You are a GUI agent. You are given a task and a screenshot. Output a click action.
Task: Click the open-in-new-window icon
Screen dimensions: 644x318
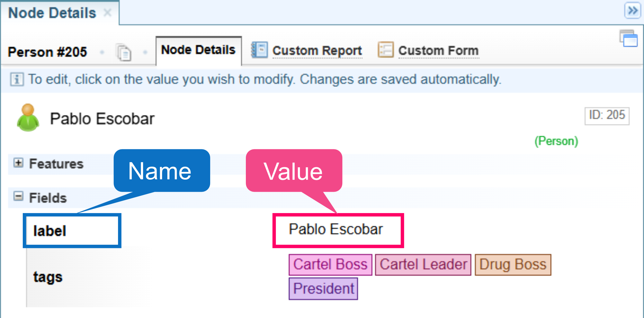pyautogui.click(x=628, y=38)
